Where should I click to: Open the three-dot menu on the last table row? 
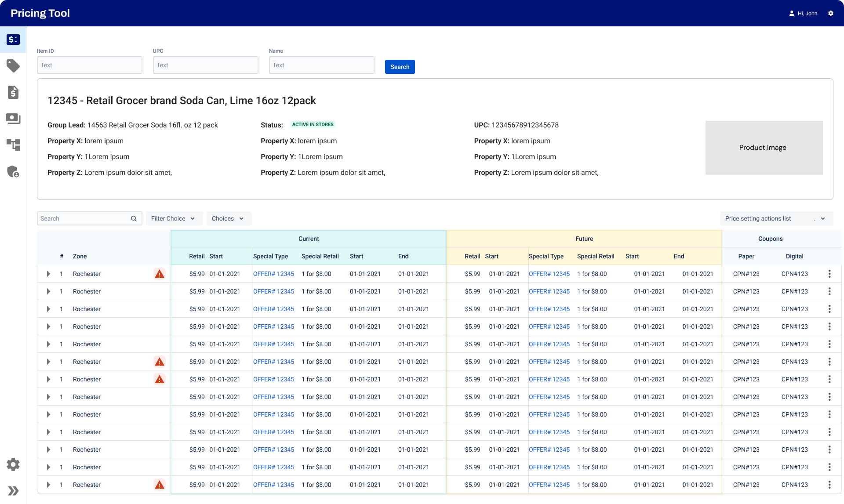pos(829,485)
